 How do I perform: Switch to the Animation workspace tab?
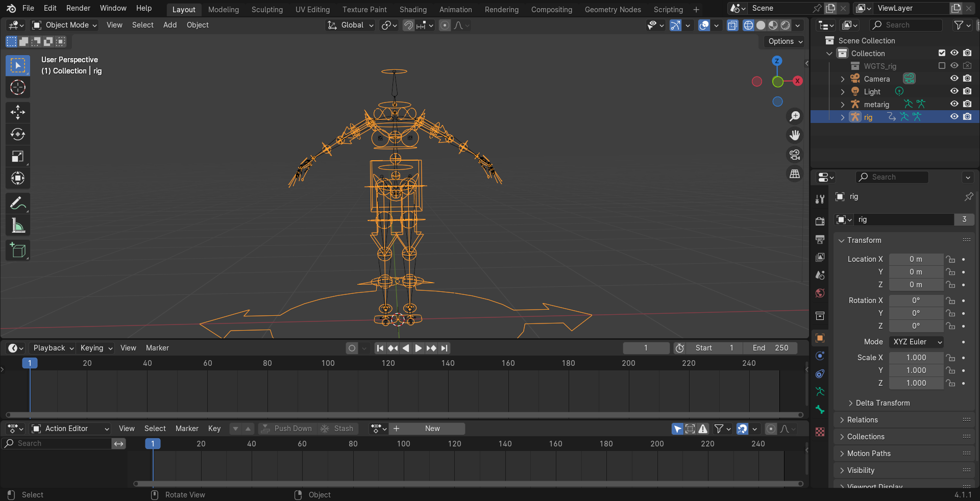(x=455, y=10)
